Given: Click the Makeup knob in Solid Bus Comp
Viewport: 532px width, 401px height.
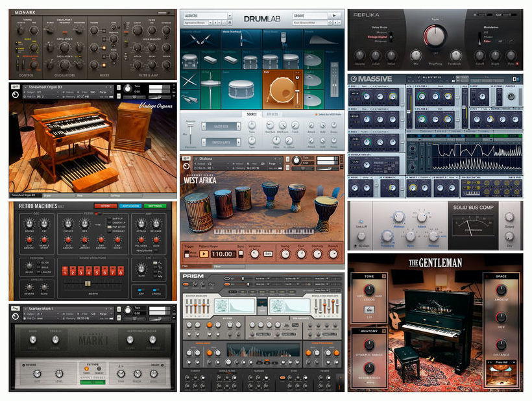Looking at the screenshot, I should click(x=398, y=217).
